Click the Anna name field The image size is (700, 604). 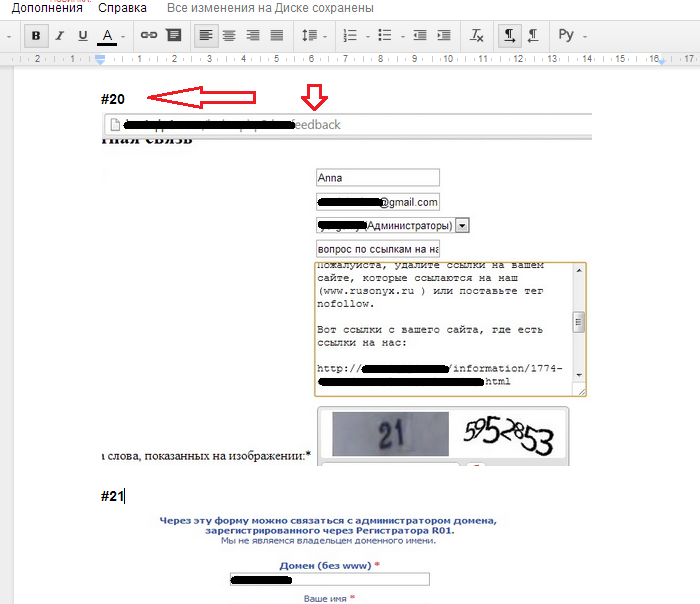378,177
